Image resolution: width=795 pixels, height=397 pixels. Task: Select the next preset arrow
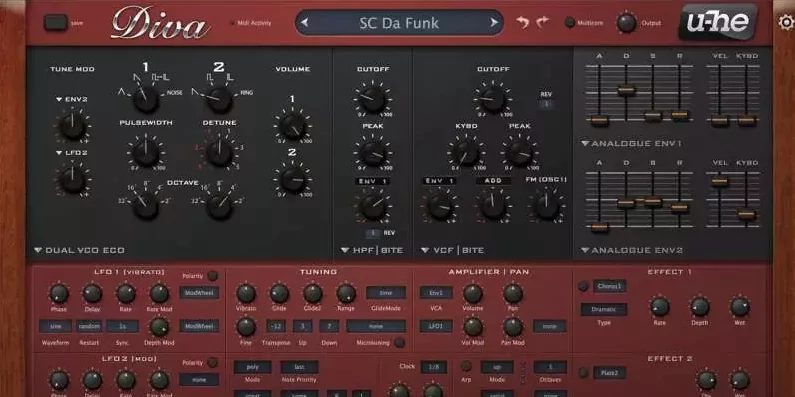pyautogui.click(x=493, y=22)
